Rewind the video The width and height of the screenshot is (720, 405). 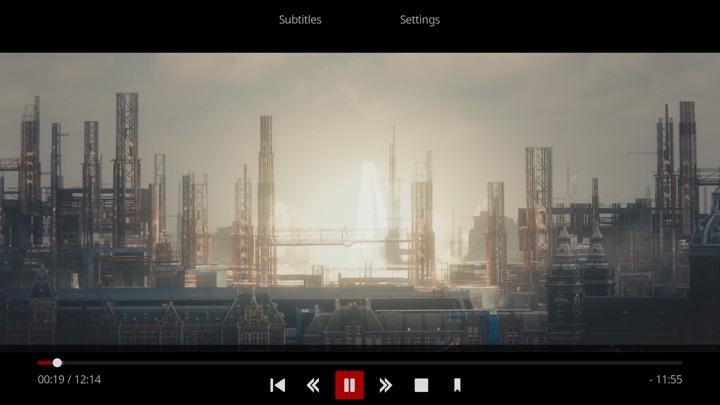[313, 385]
